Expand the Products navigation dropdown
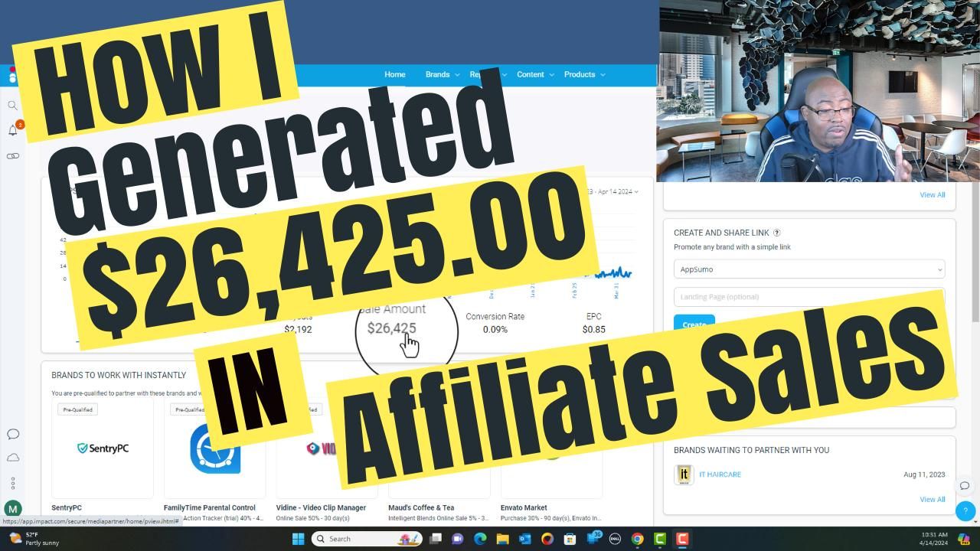The height and width of the screenshot is (551, 980). pos(584,74)
